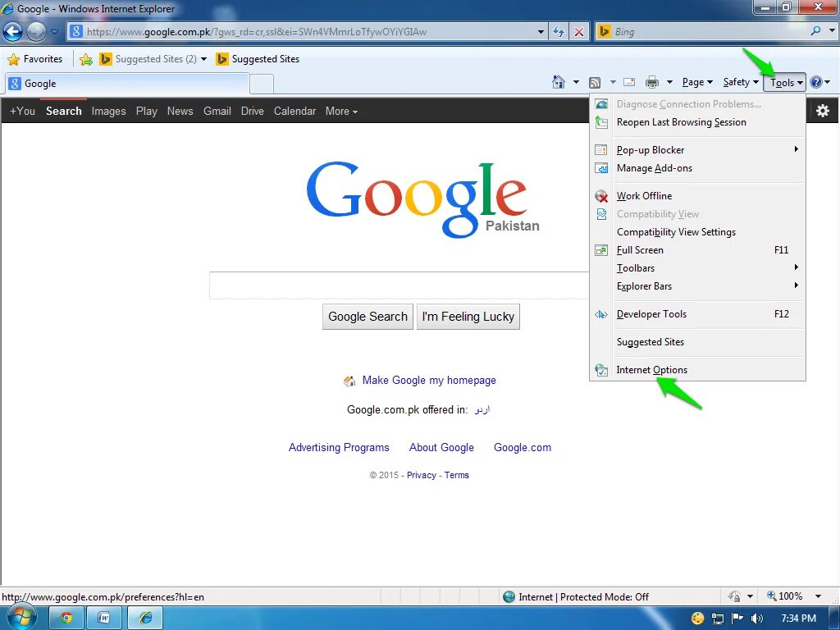The height and width of the screenshot is (630, 840).
Task: Click +You in the Google bar
Action: (x=22, y=111)
